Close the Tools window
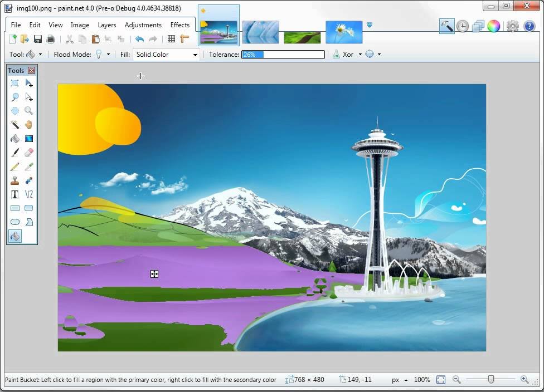 click(x=32, y=70)
